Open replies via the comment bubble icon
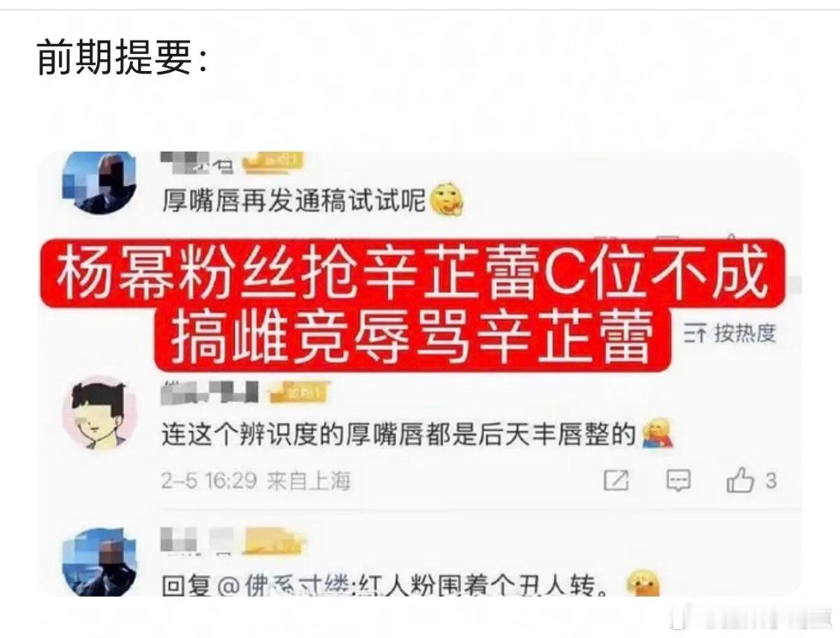This screenshot has width=840, height=638. click(x=678, y=480)
